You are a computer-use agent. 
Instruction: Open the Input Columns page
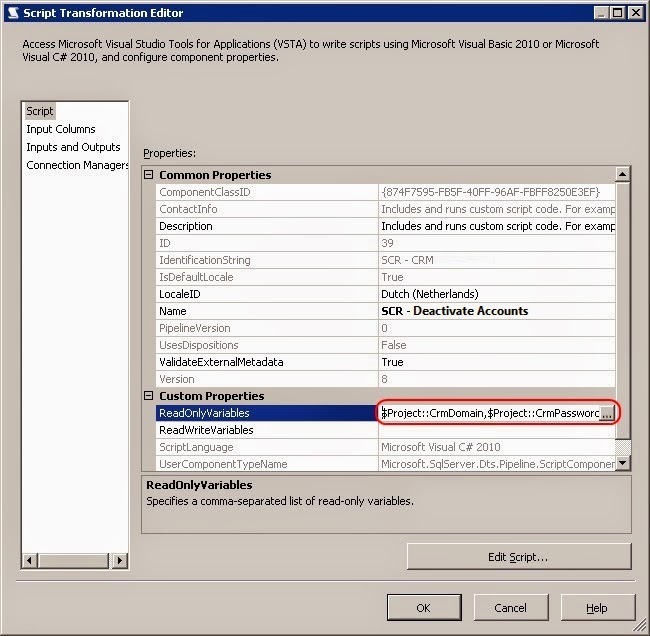(61, 129)
